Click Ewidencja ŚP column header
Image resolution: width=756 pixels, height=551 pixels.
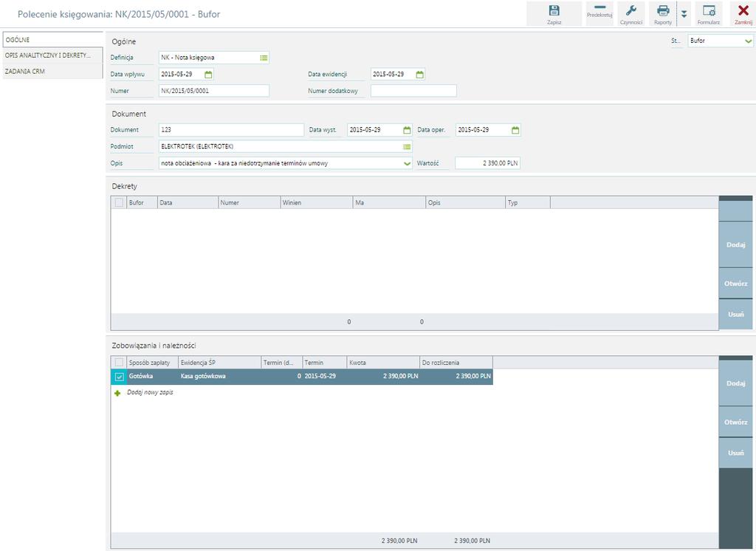[x=219, y=363]
